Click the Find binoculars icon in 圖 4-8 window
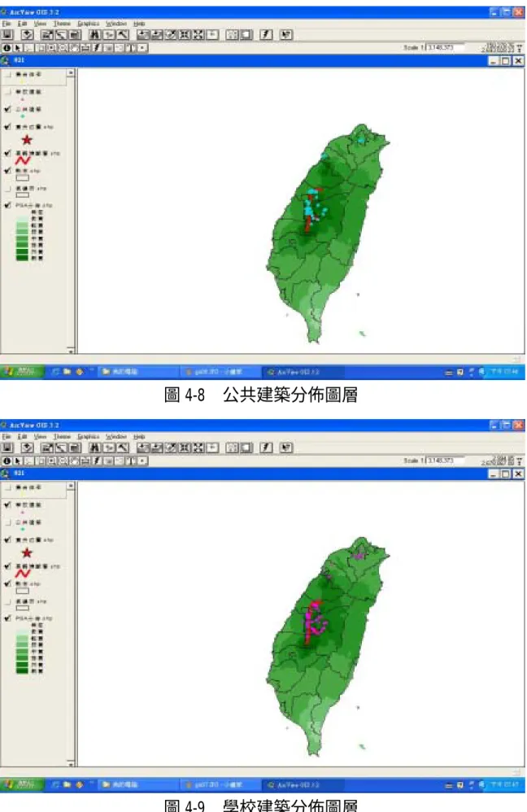527x812 pixels. [94, 35]
